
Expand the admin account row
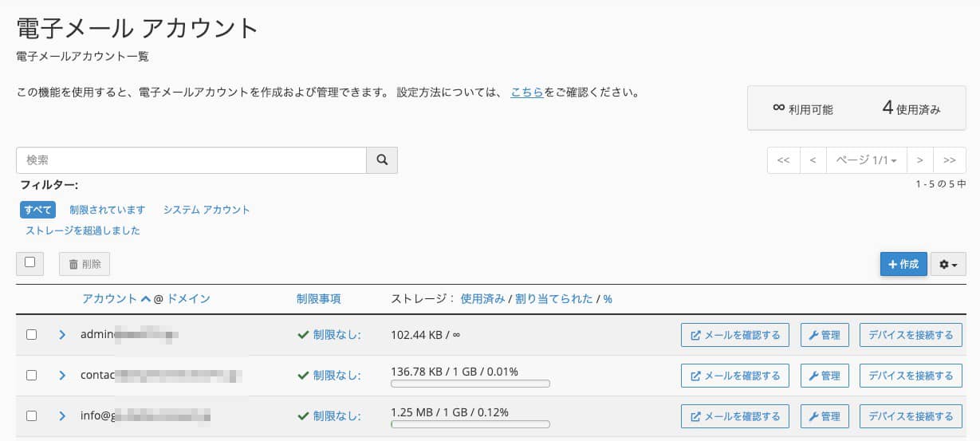(x=62, y=335)
